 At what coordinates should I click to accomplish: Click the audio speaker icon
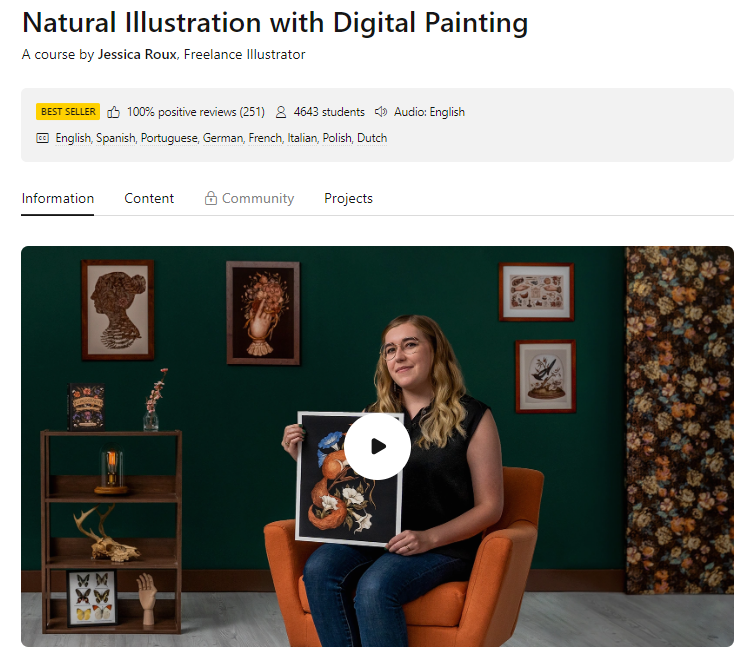[x=381, y=112]
